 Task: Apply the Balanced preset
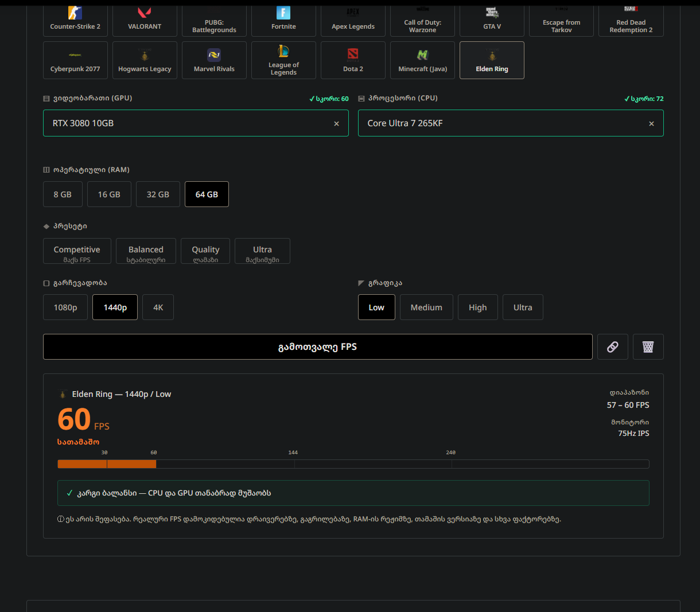[146, 251]
